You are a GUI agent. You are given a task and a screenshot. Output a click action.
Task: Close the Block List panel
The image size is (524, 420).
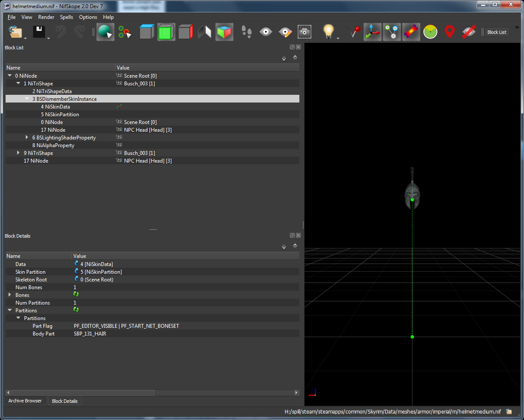point(299,47)
